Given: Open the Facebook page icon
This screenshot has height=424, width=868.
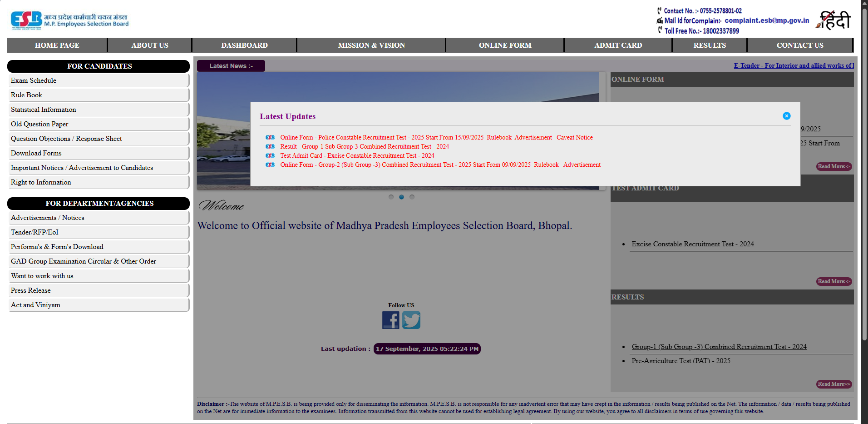Looking at the screenshot, I should tap(390, 320).
